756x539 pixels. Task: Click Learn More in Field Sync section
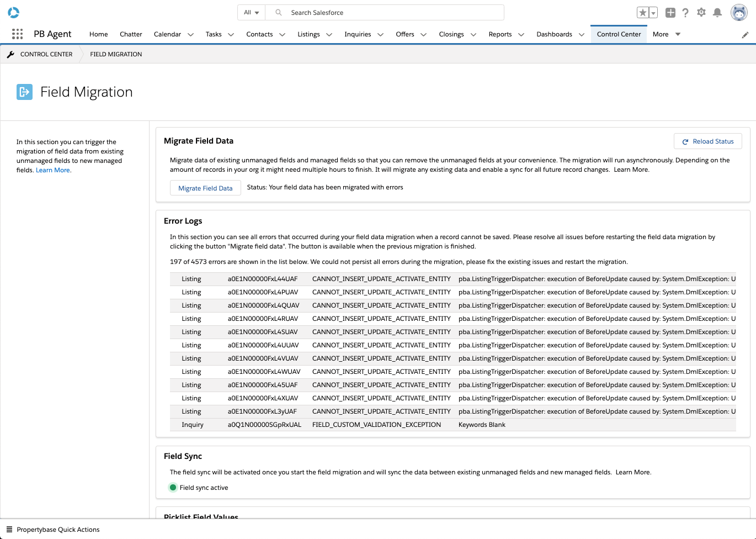click(x=633, y=472)
